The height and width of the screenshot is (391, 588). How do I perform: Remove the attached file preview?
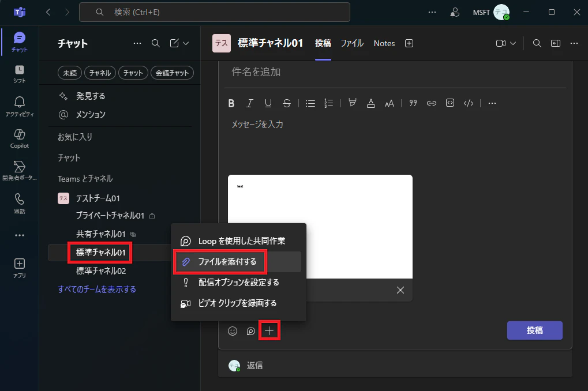click(400, 290)
